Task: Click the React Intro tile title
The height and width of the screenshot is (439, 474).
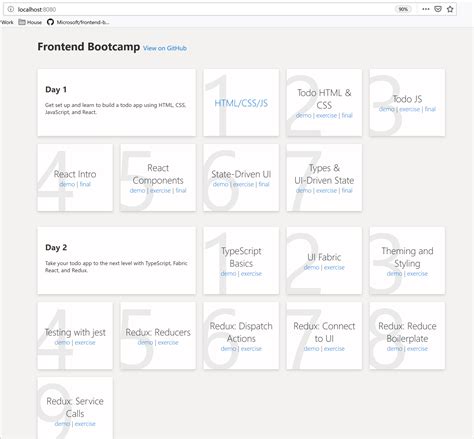Action: (x=75, y=174)
